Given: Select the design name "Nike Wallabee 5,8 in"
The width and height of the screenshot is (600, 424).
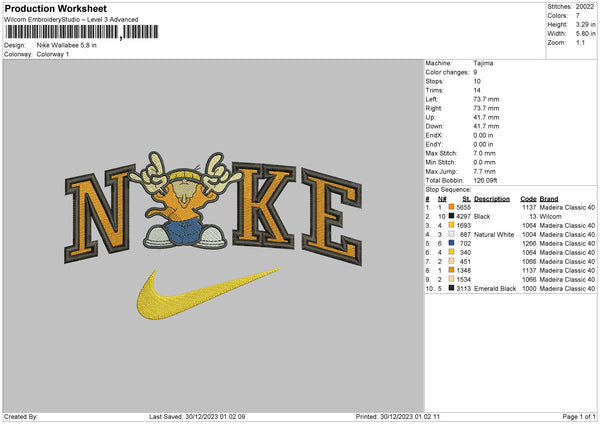Looking at the screenshot, I should 67,45.
